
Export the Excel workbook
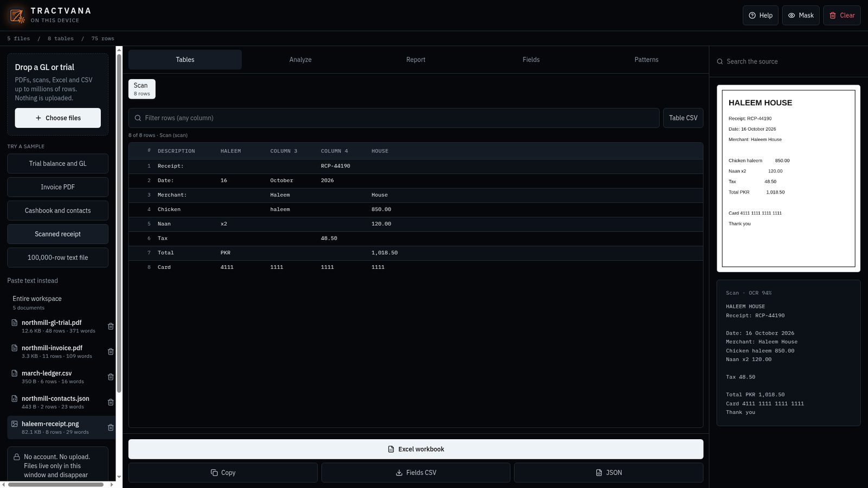416,450
